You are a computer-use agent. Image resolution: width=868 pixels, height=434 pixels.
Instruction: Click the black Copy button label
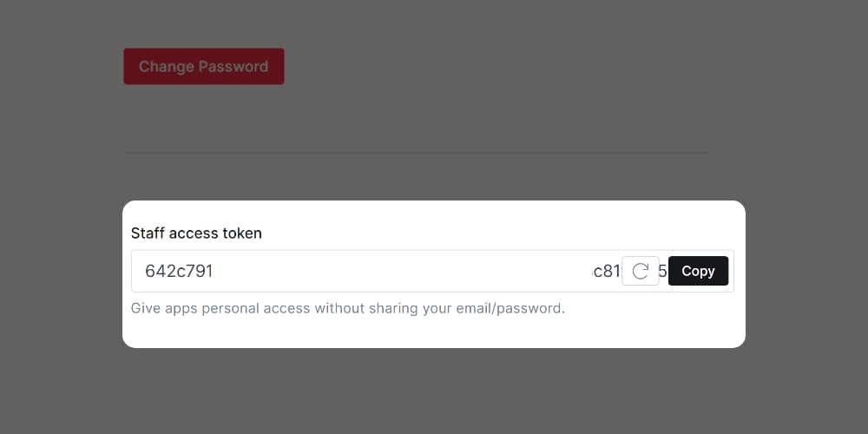pyautogui.click(x=698, y=271)
